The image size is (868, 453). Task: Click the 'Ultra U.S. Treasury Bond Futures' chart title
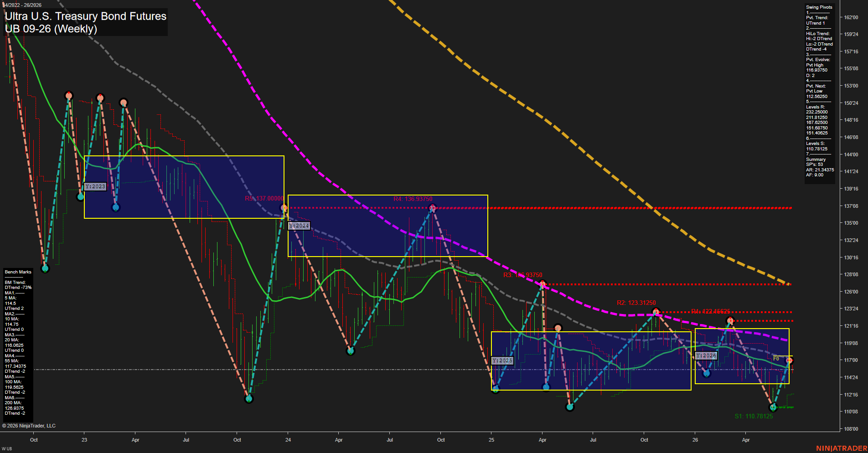click(86, 16)
